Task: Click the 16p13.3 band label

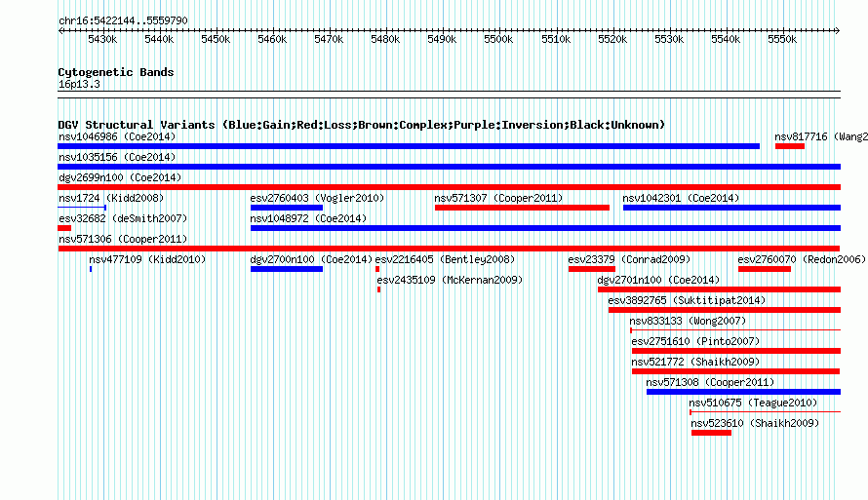Action: tap(79, 84)
